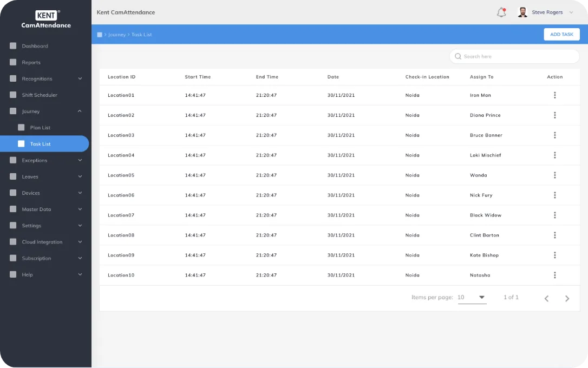
Task: Open actions menu for Nick Fury row
Action: 554,195
